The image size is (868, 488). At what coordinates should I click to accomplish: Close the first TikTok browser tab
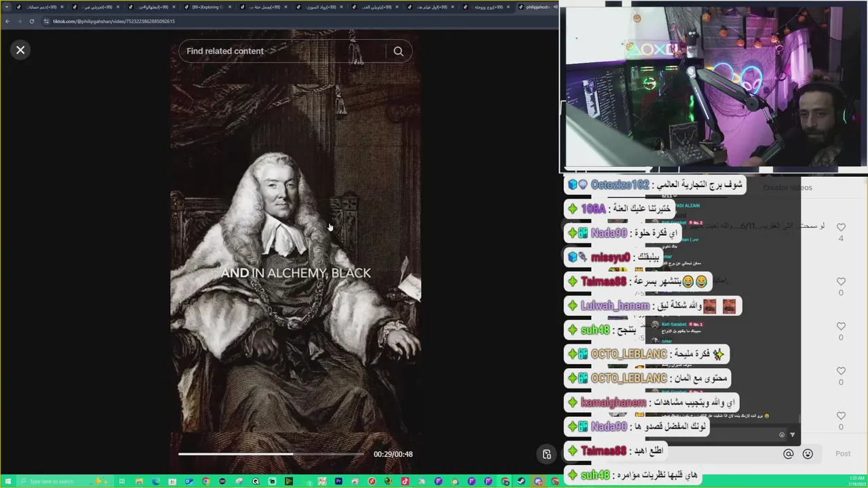point(62,7)
